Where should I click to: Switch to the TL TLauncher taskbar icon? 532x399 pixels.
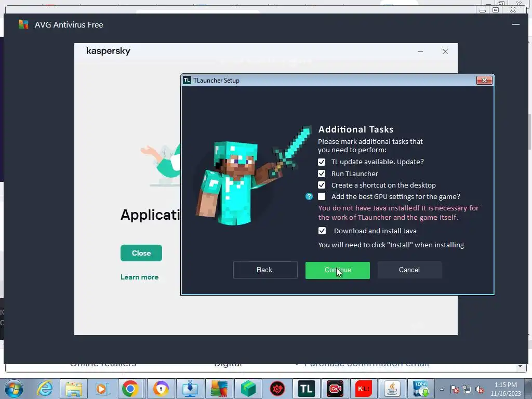tap(307, 389)
